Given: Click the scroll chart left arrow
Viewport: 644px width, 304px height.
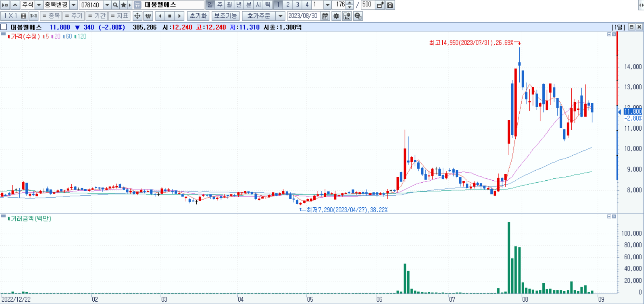Looking at the screenshot, I should pyautogui.click(x=160, y=16).
